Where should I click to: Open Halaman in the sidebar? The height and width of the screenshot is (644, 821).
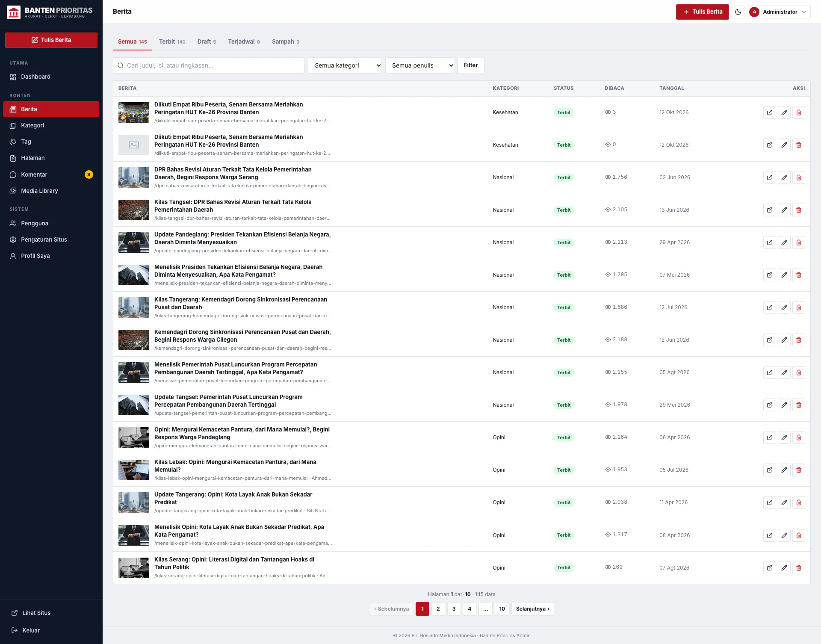pos(51,158)
